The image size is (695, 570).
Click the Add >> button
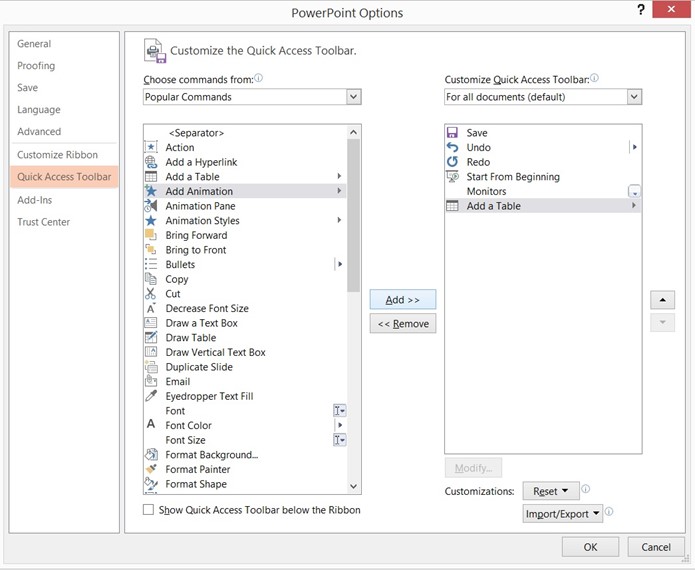402,300
